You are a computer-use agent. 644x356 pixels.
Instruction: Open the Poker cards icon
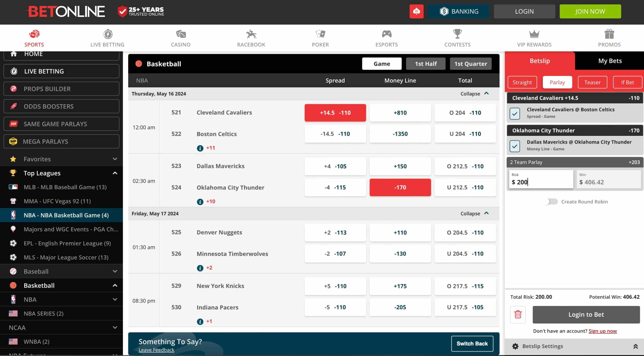coord(320,34)
